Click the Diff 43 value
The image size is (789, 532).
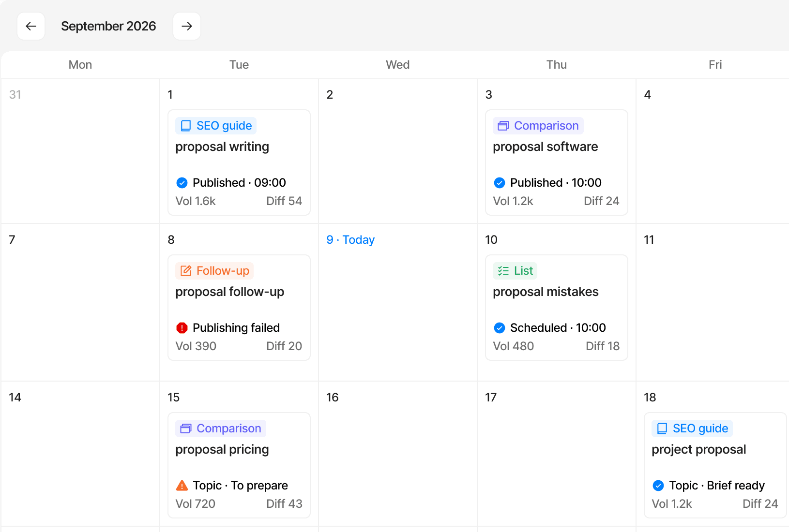284,504
